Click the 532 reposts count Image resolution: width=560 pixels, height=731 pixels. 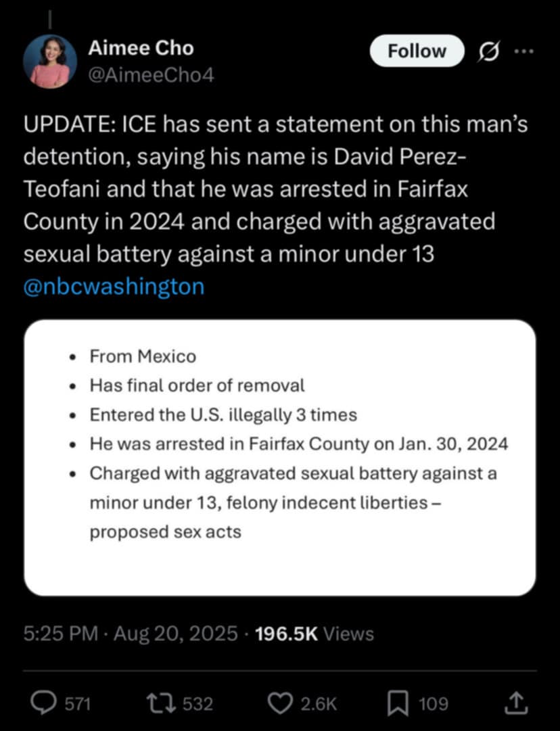click(197, 703)
